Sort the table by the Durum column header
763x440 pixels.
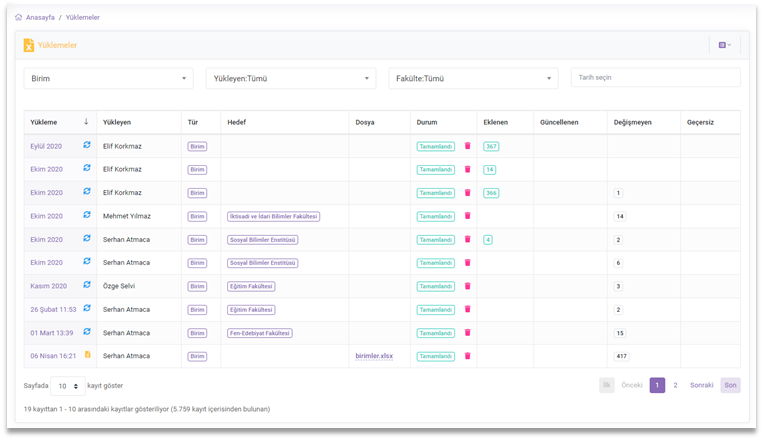click(427, 122)
